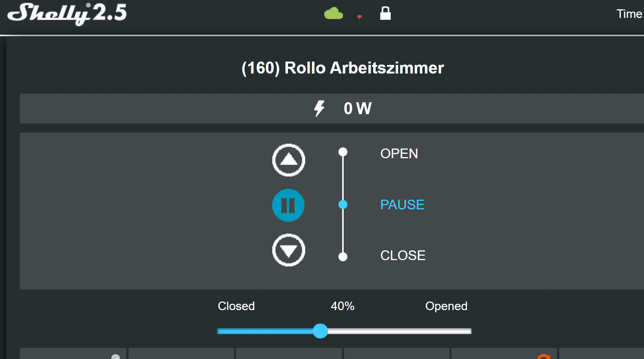Select the white dot beside CLOSE
644x359 pixels.
click(343, 256)
